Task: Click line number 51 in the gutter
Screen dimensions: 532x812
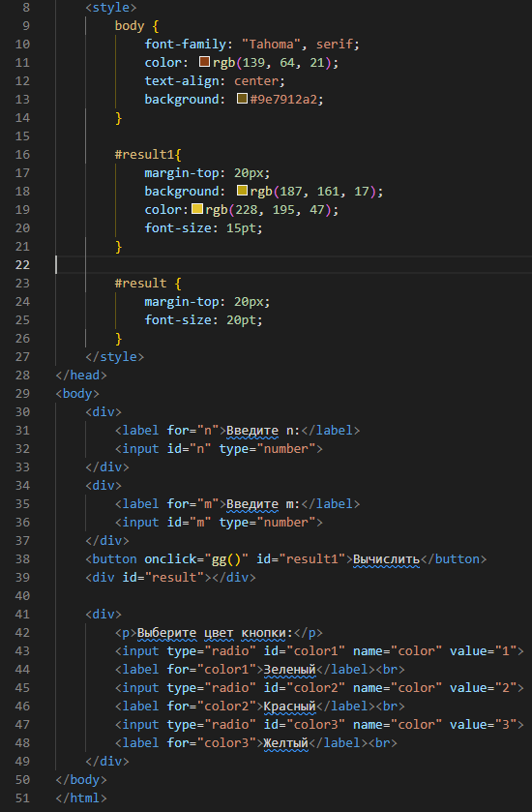Action: (x=22, y=798)
